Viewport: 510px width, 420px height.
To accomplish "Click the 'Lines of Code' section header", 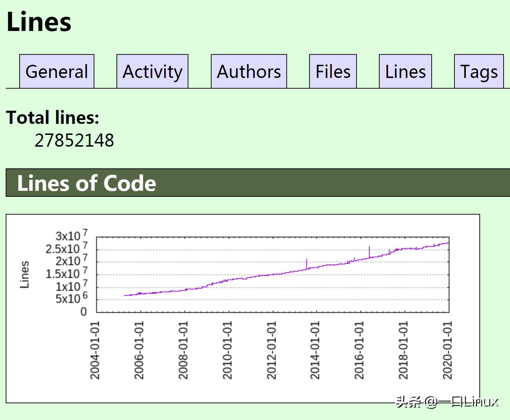I will click(258, 183).
